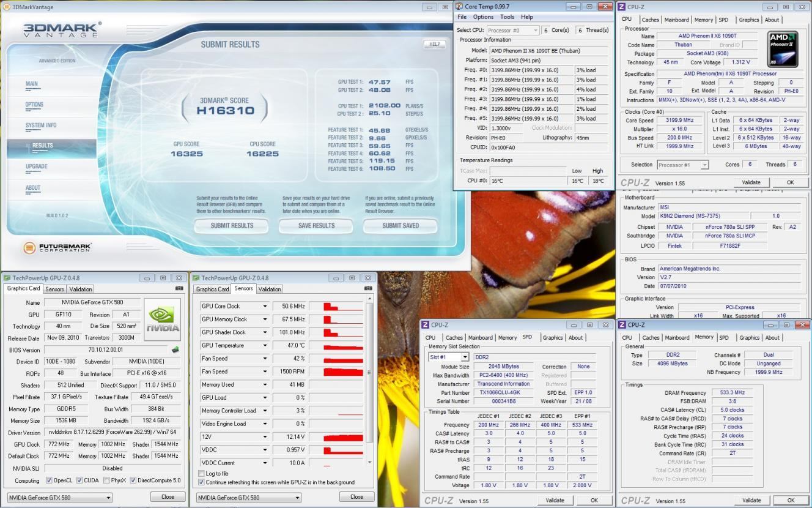This screenshot has height=508, width=812.
Task: Click Close button in GPU-Z Sensors window
Action: pyautogui.click(x=356, y=497)
